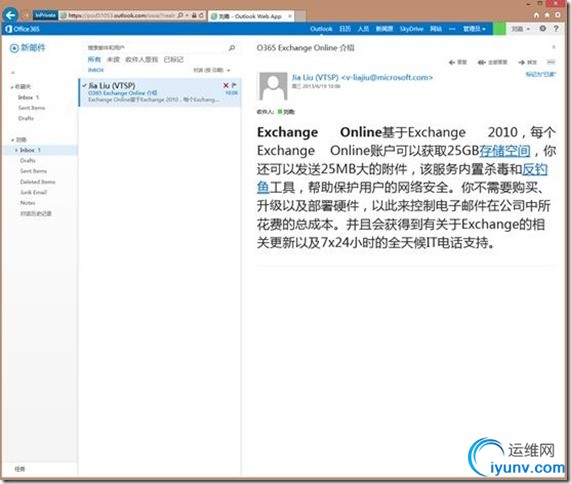Open 任务 tasks at bottom left
Screen dimensions: 571x484
pos(20,469)
